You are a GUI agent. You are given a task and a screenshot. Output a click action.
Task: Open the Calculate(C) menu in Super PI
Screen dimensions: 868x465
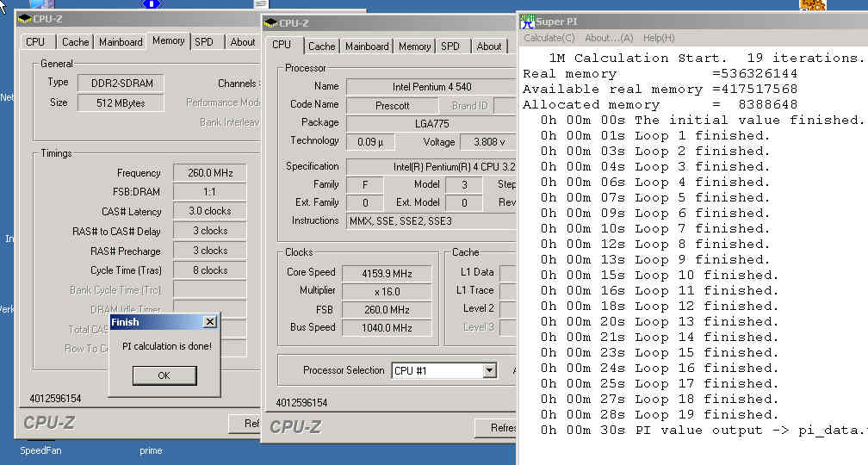[x=549, y=38]
